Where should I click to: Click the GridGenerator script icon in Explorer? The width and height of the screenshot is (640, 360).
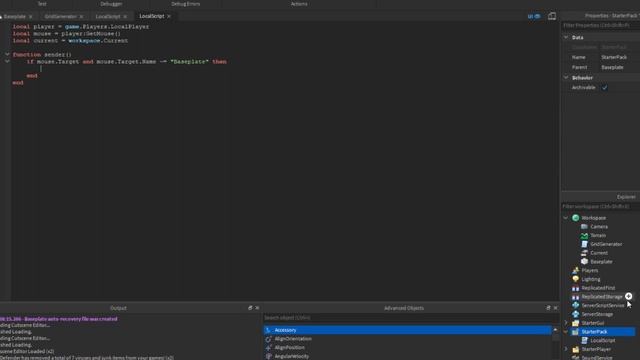584,244
